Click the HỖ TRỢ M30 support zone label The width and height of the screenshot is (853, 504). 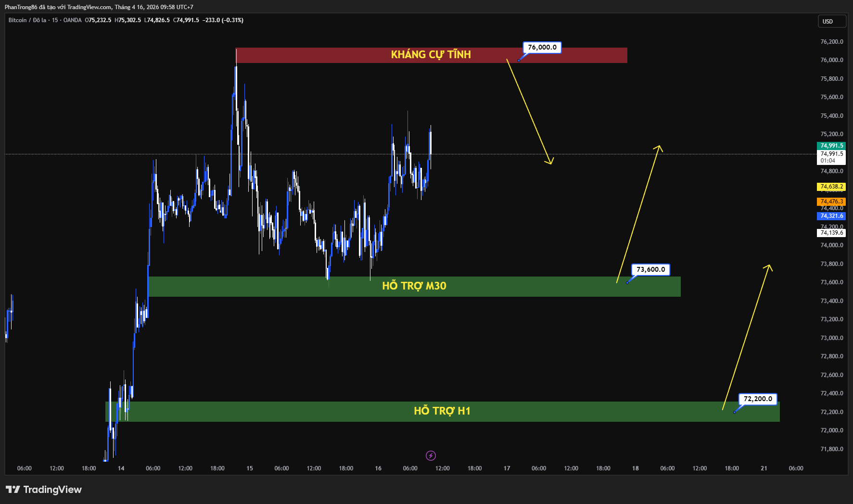pos(414,286)
